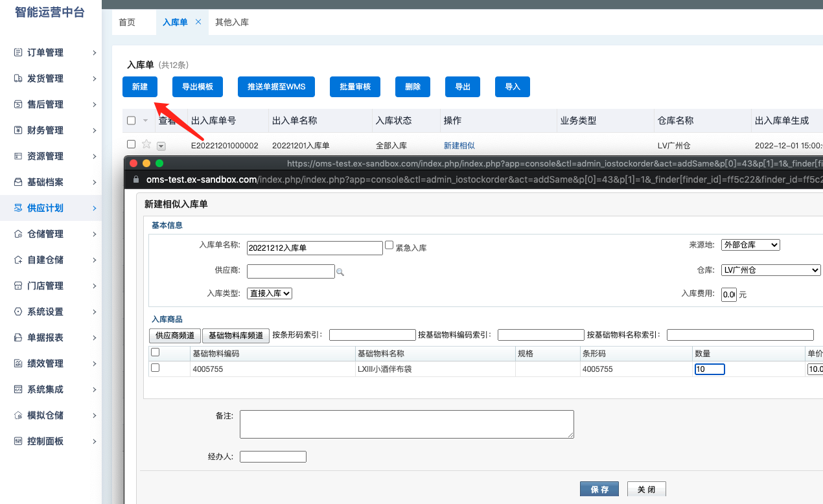
Task: Expand the 发货管理 menu chevron
Action: coord(95,78)
